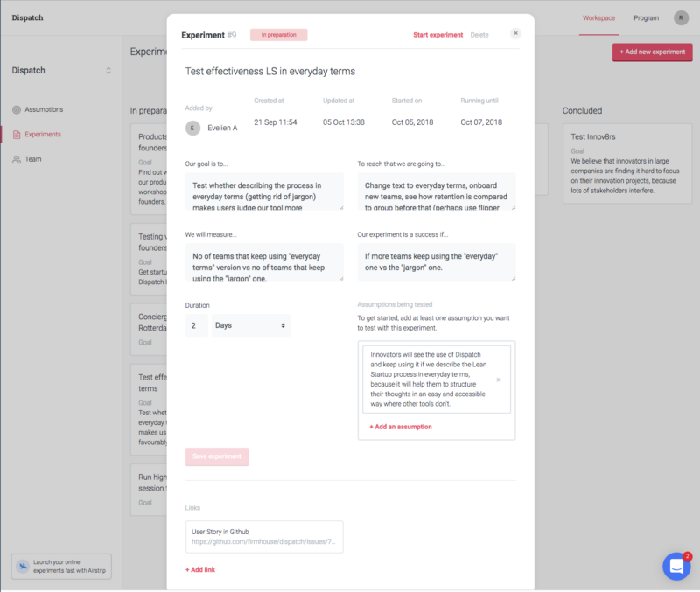Open the user avatar R menu
700x592 pixels.
coord(681,17)
